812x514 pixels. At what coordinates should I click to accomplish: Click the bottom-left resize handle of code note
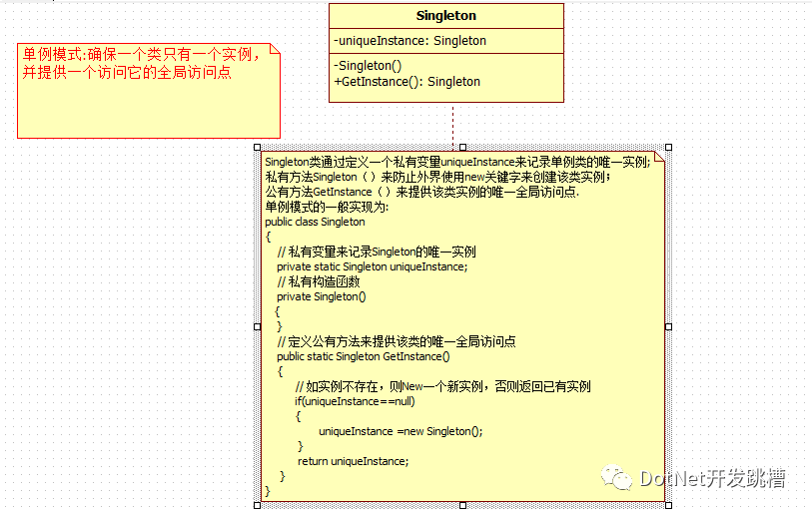tap(257, 505)
